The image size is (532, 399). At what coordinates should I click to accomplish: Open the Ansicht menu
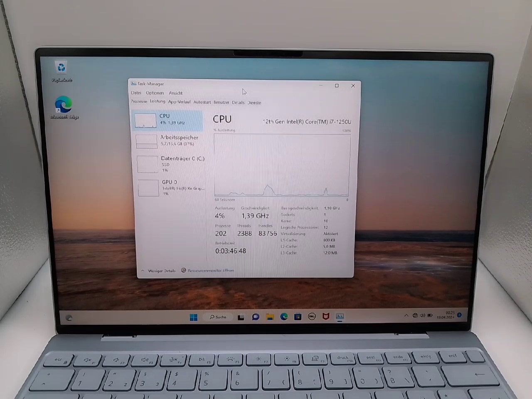click(x=175, y=93)
